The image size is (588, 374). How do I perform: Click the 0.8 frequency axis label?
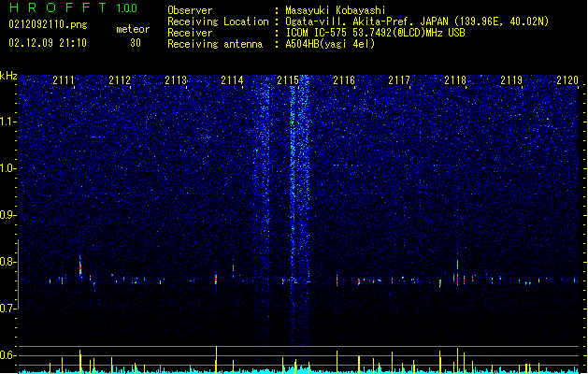7,262
